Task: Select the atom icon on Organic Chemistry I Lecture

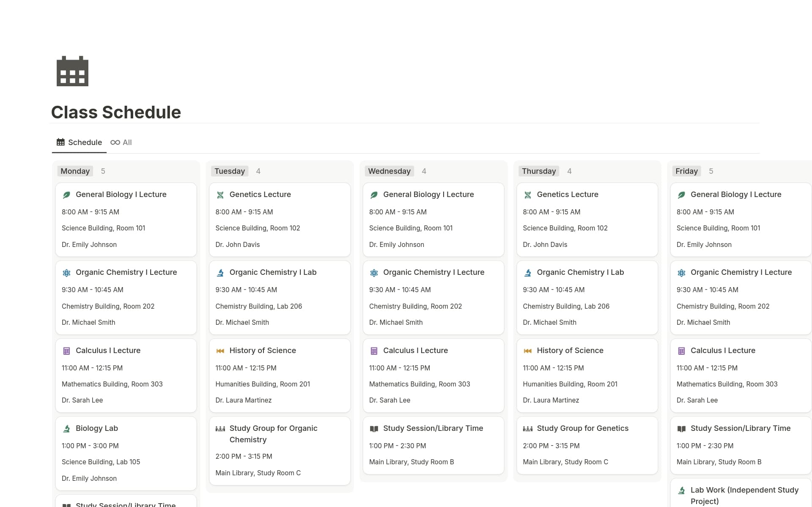Action: [66, 273]
